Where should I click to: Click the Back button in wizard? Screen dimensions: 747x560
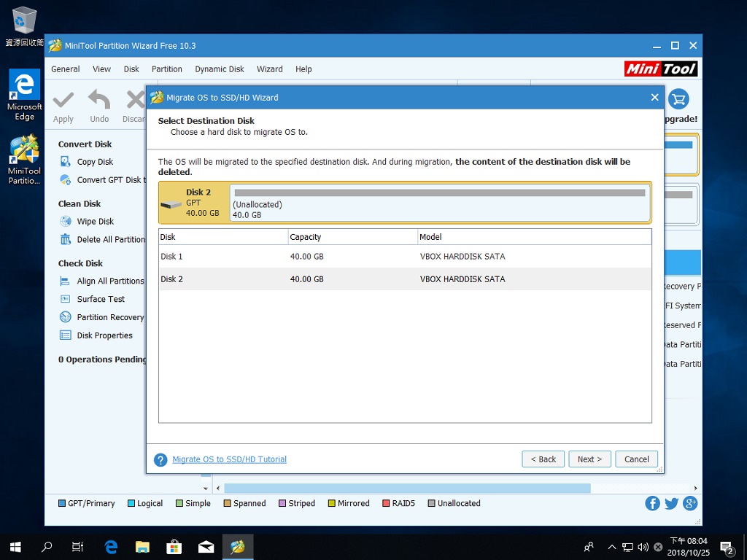tap(543, 459)
